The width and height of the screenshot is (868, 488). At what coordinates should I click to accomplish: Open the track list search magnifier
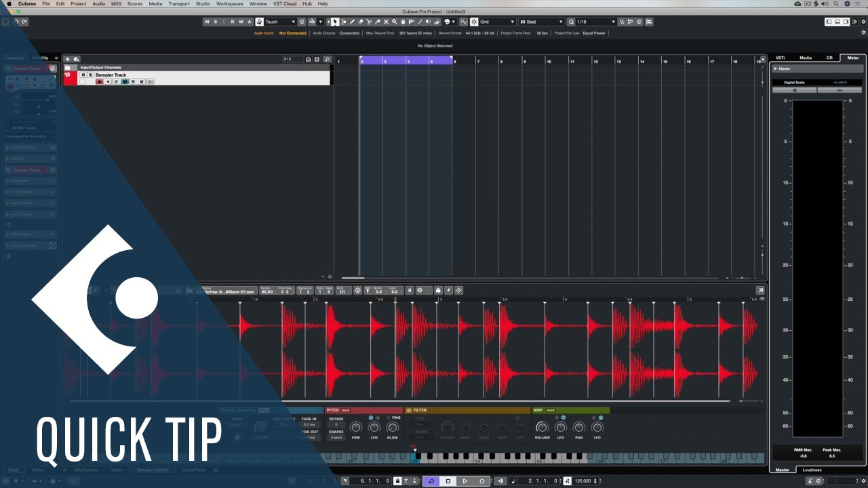pyautogui.click(x=328, y=59)
